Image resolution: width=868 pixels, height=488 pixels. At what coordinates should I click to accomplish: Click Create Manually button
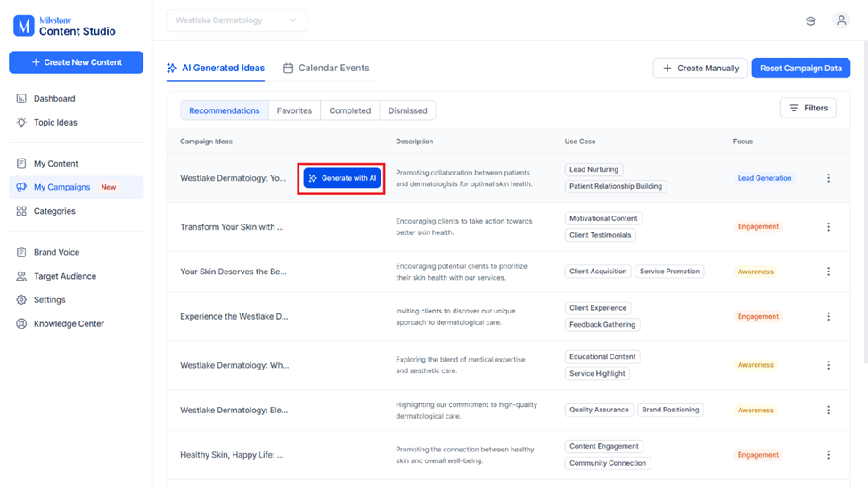[x=700, y=68]
